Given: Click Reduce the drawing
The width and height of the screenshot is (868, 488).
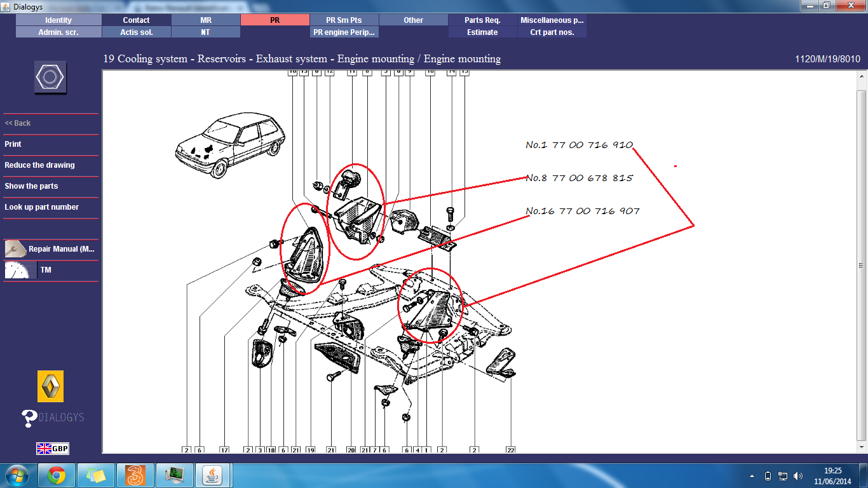Looking at the screenshot, I should (39, 165).
